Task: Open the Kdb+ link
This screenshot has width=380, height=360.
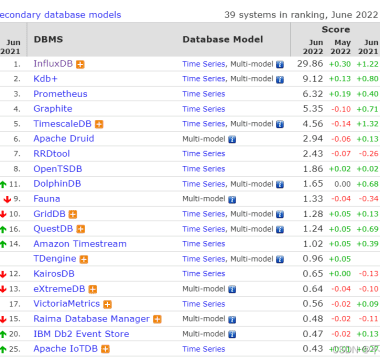Action: click(45, 79)
